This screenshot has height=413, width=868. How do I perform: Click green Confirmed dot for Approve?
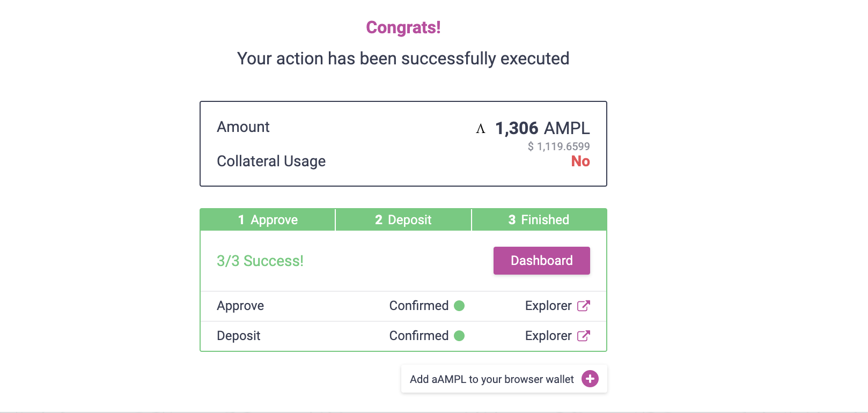459,306
